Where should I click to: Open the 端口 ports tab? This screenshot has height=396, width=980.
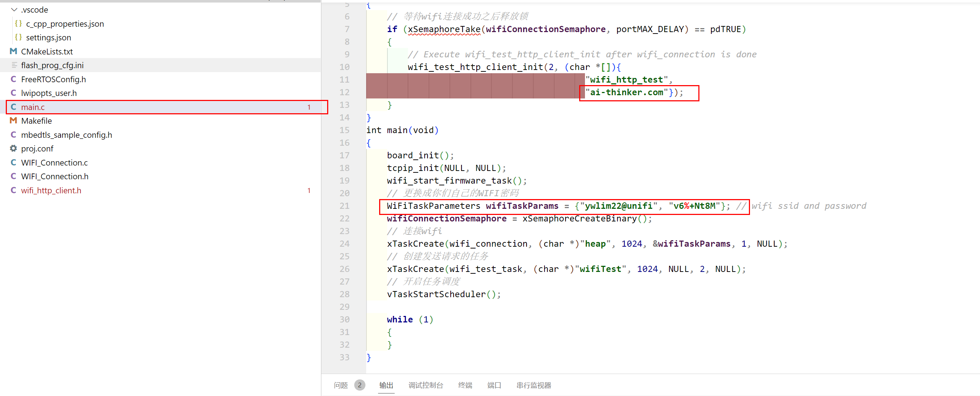pyautogui.click(x=494, y=385)
